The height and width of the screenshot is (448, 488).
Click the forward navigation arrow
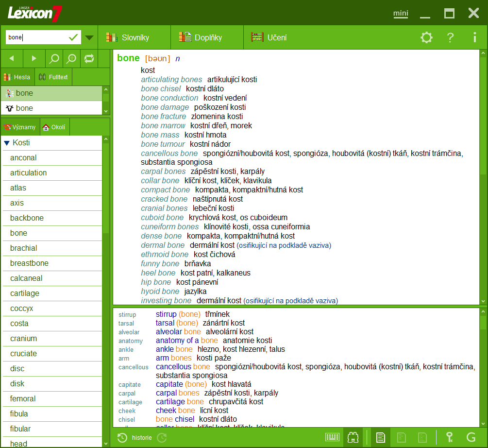34,58
